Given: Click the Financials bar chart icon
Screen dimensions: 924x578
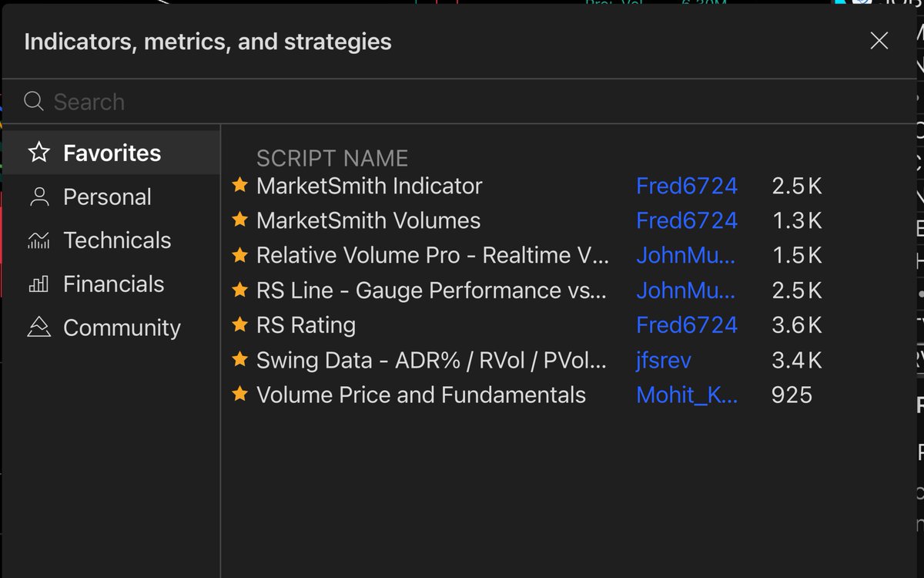Looking at the screenshot, I should (x=38, y=284).
